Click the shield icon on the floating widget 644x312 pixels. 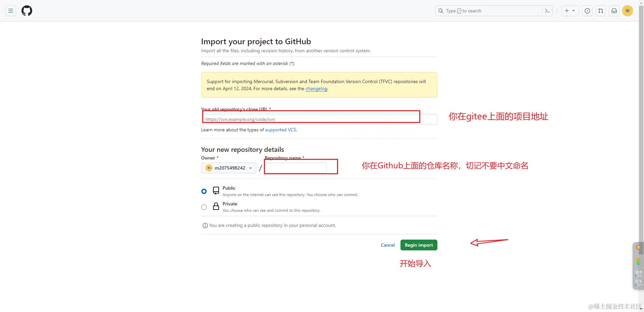pos(638,247)
